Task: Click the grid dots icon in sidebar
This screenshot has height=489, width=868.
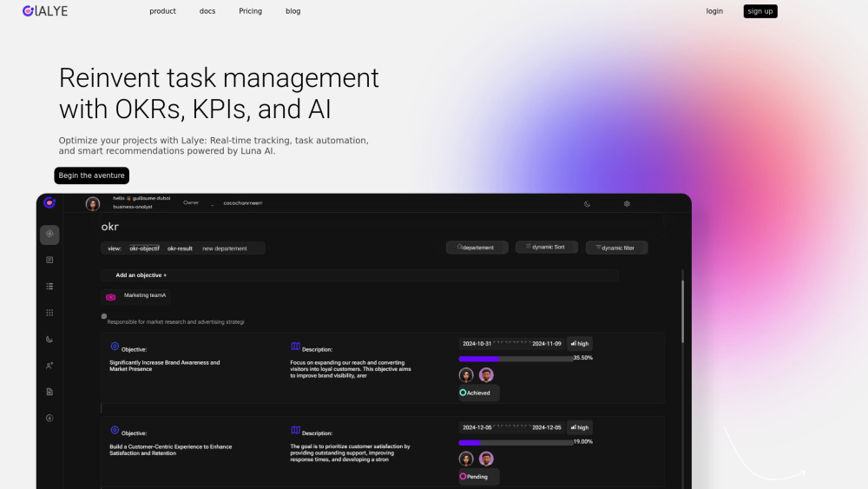Action: (49, 313)
